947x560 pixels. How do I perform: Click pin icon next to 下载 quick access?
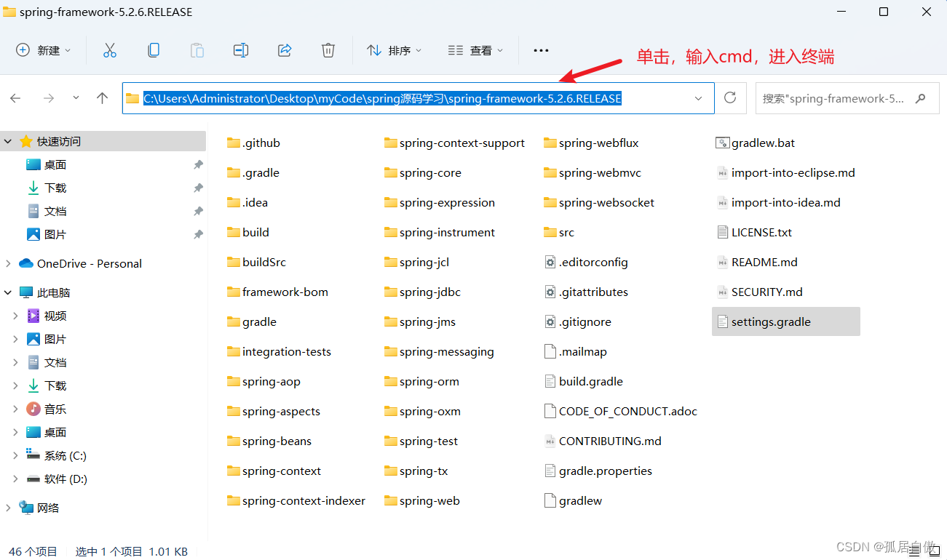point(198,188)
